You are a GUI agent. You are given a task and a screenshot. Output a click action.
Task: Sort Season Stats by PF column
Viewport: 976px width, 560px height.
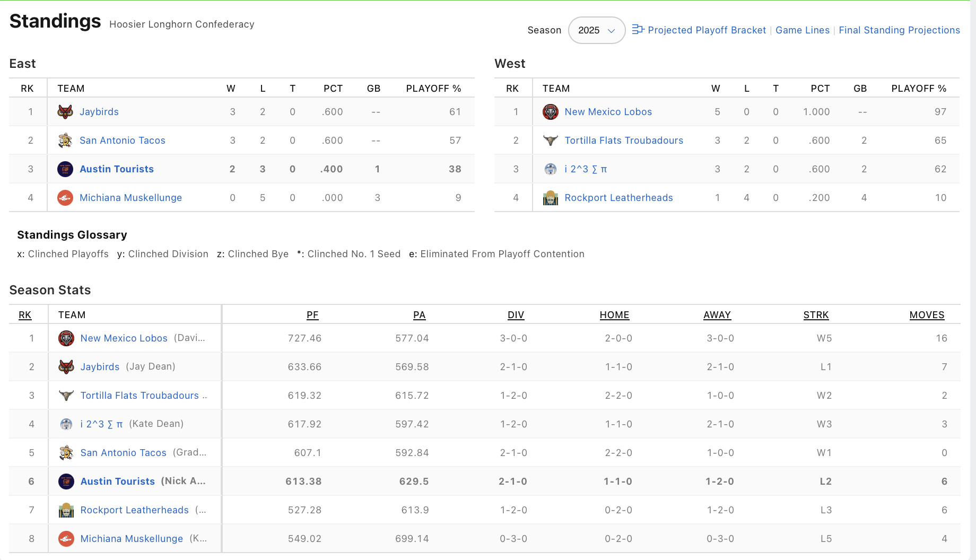click(312, 315)
